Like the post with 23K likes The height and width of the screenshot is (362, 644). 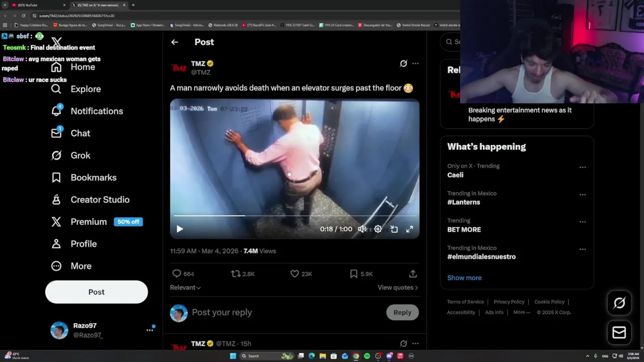coord(301,274)
